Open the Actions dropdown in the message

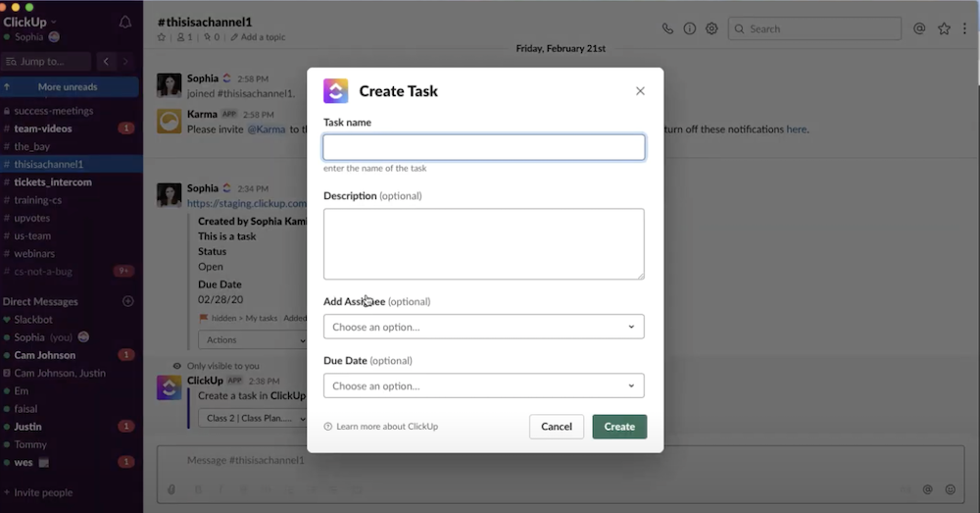253,339
